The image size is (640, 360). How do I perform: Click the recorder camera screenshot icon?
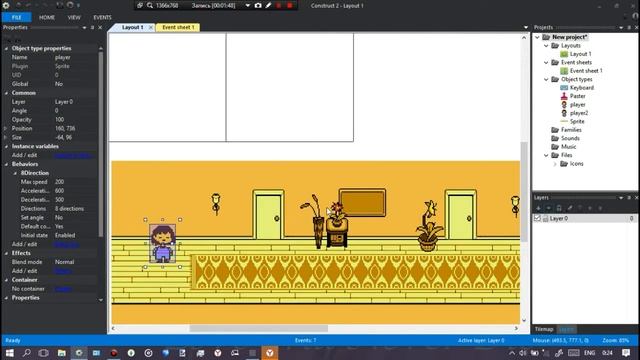coord(258,6)
